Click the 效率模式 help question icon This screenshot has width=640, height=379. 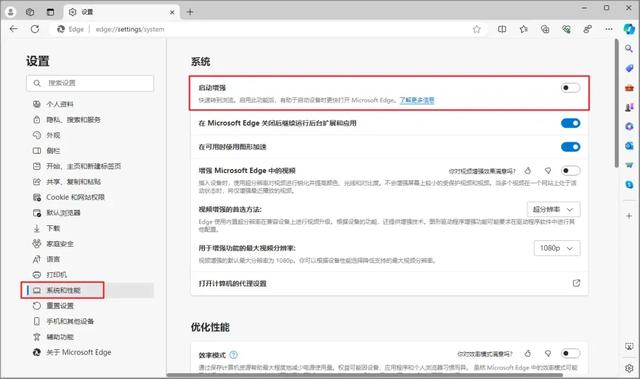click(233, 355)
